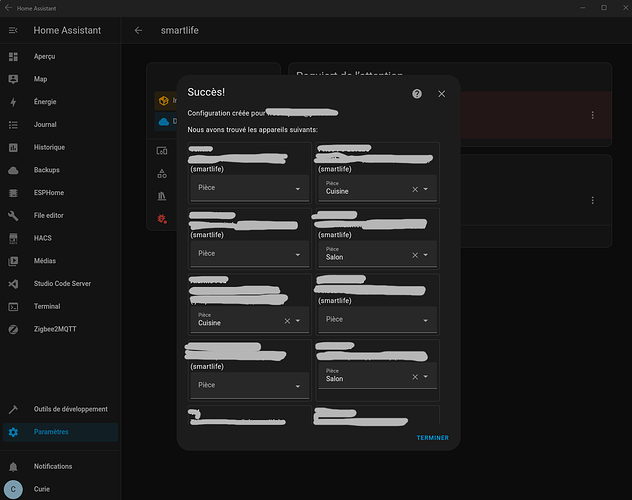Click the Zigbee2MQTT icon
This screenshot has width=632, height=500.
click(13, 329)
